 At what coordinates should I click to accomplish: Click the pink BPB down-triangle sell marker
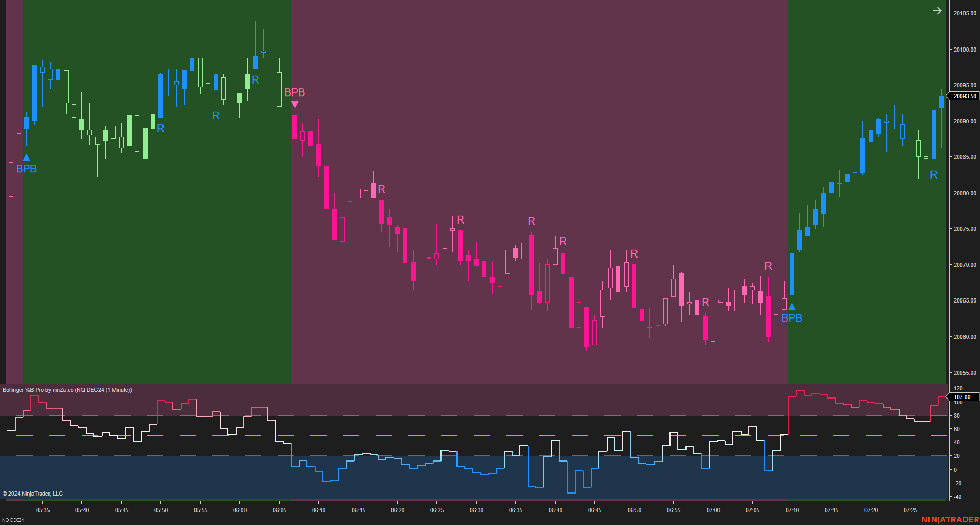[295, 104]
